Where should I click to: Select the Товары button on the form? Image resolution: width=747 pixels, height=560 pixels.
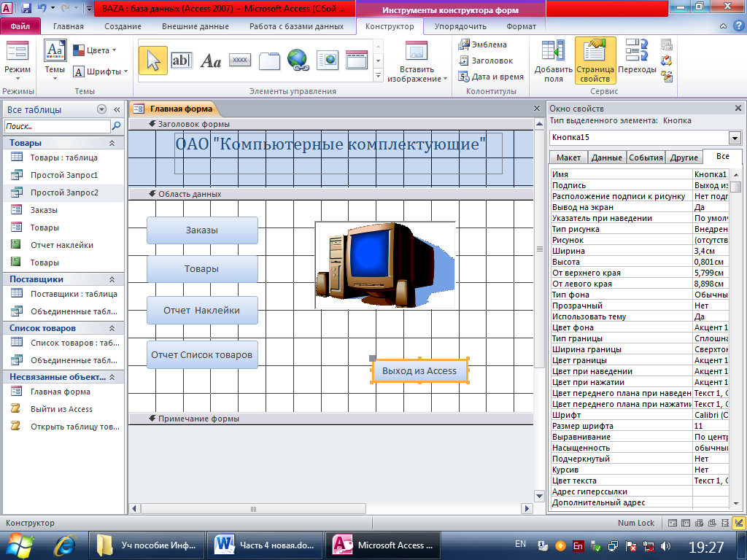202,269
